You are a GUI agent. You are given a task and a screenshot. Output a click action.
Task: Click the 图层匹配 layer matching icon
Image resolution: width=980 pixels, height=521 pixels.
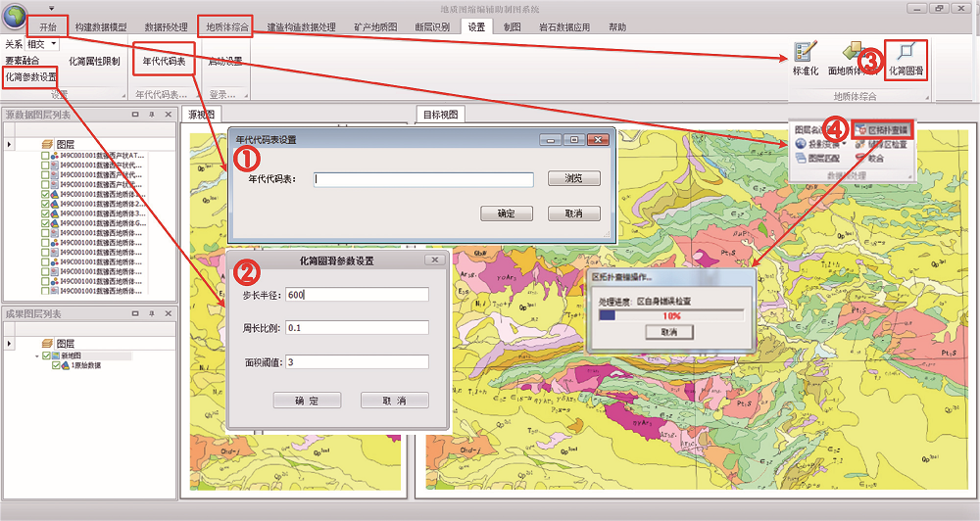(801, 158)
